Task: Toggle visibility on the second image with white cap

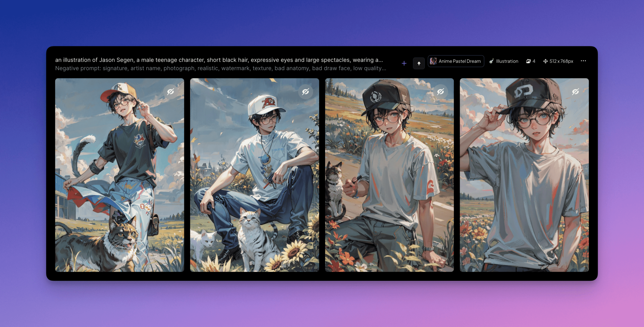Action: pyautogui.click(x=305, y=91)
